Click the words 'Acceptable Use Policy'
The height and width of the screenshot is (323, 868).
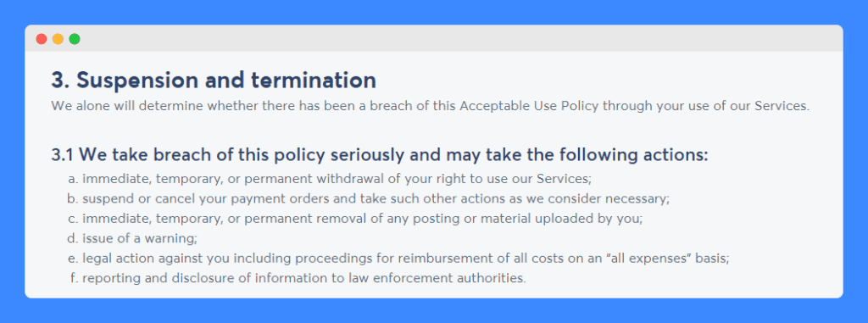(x=529, y=106)
